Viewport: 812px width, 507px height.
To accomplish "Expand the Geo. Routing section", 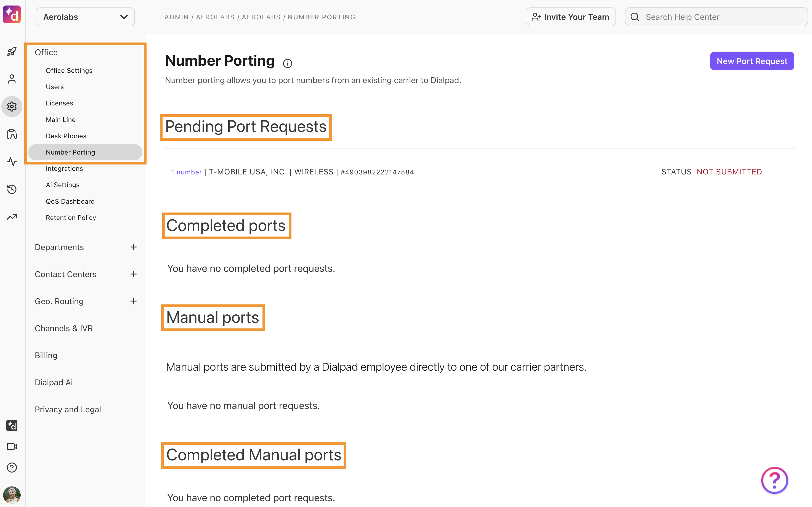I will 59,301.
